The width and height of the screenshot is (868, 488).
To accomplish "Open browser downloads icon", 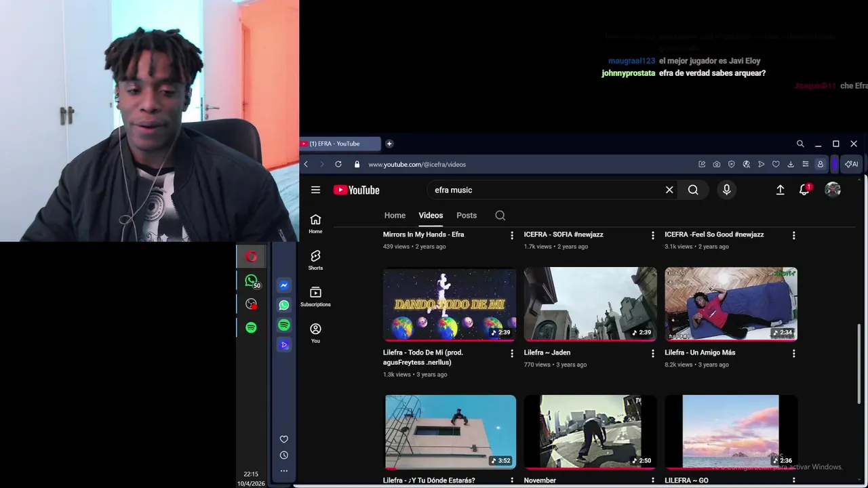I will tap(791, 164).
